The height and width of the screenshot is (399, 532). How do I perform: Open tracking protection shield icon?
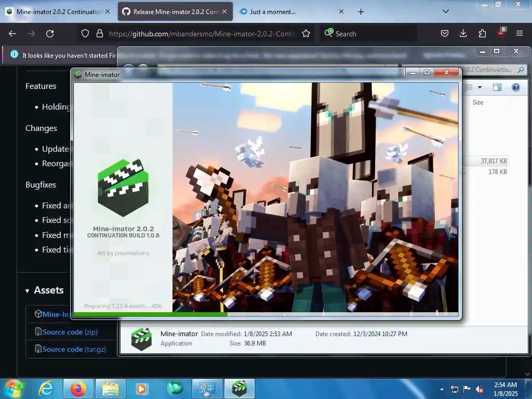(x=85, y=33)
